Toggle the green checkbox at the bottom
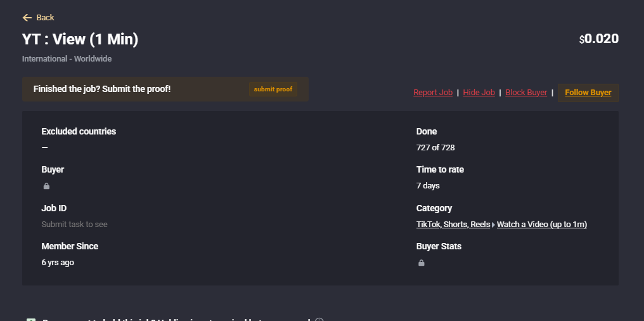 pyautogui.click(x=31, y=319)
